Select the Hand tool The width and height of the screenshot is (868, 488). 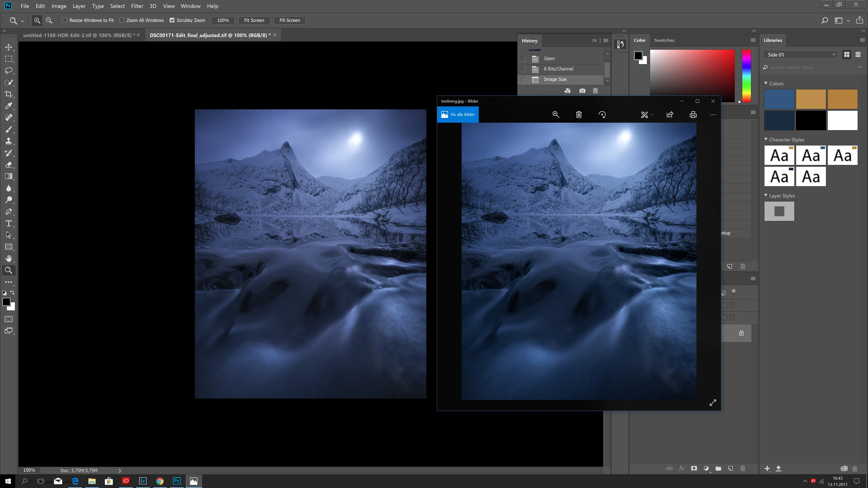(x=9, y=259)
